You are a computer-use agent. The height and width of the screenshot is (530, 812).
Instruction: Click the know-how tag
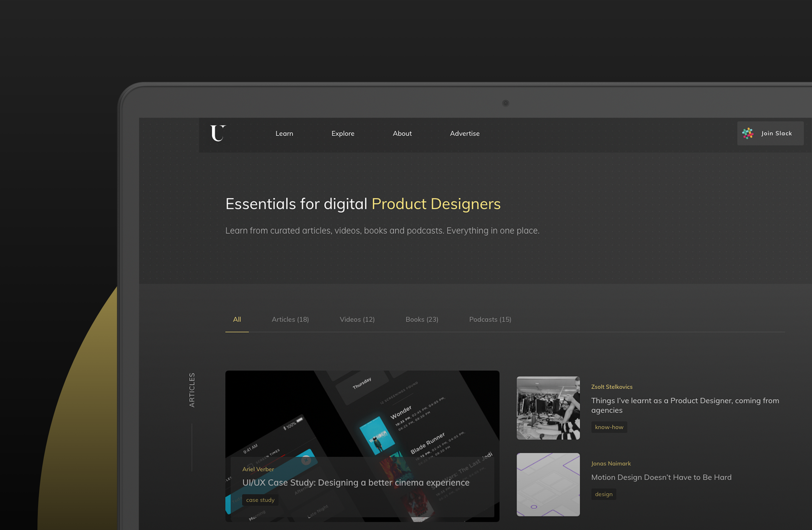(609, 427)
